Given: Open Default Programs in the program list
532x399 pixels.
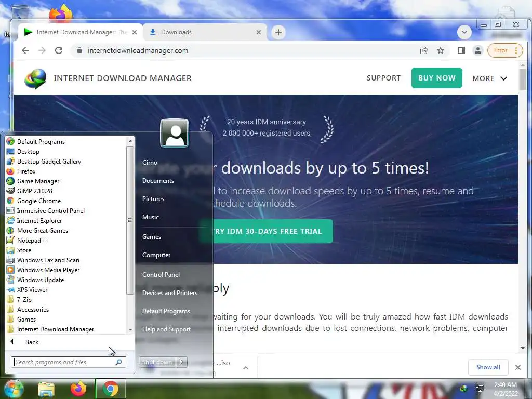Looking at the screenshot, I should [41, 142].
